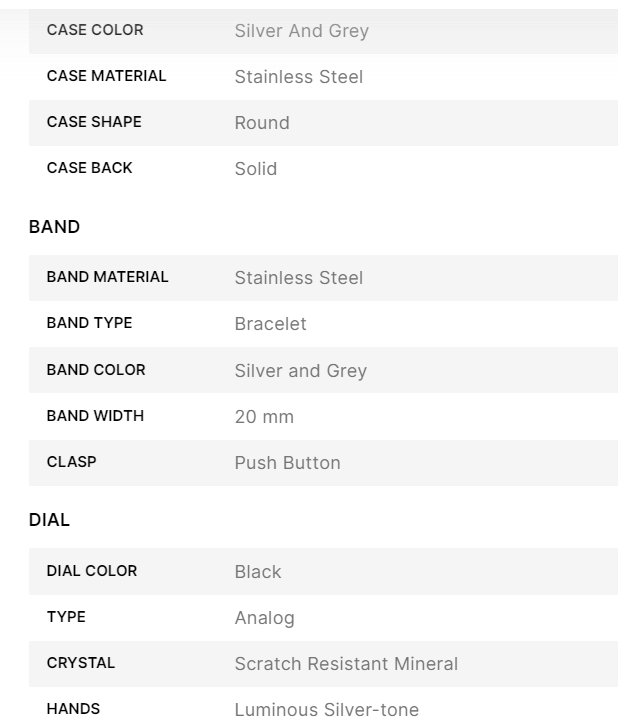Click the Push Button clasp value
618x728 pixels.
287,463
